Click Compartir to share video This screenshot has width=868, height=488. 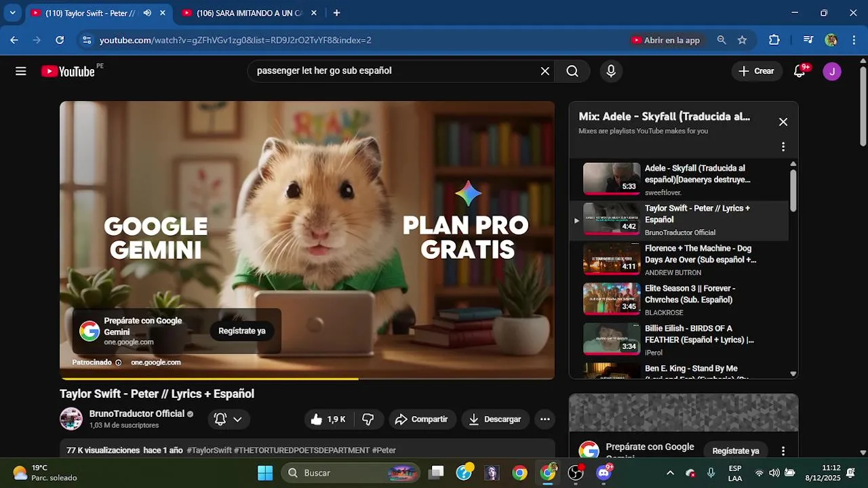(421, 420)
